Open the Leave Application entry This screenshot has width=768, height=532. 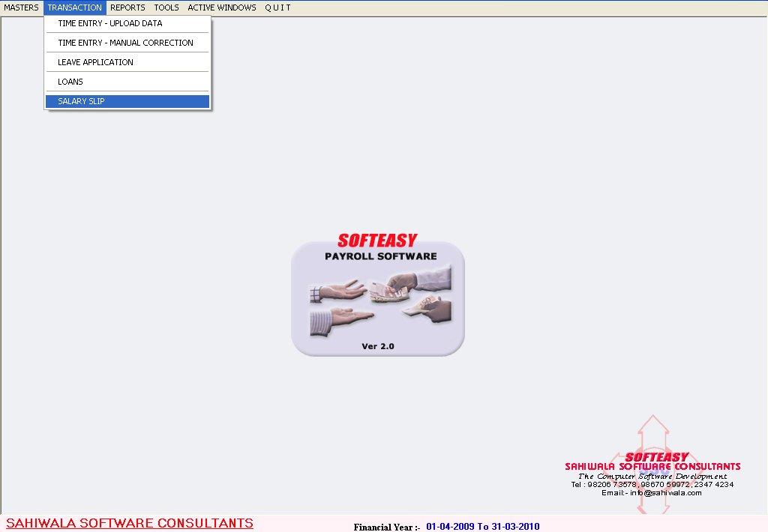[x=95, y=62]
